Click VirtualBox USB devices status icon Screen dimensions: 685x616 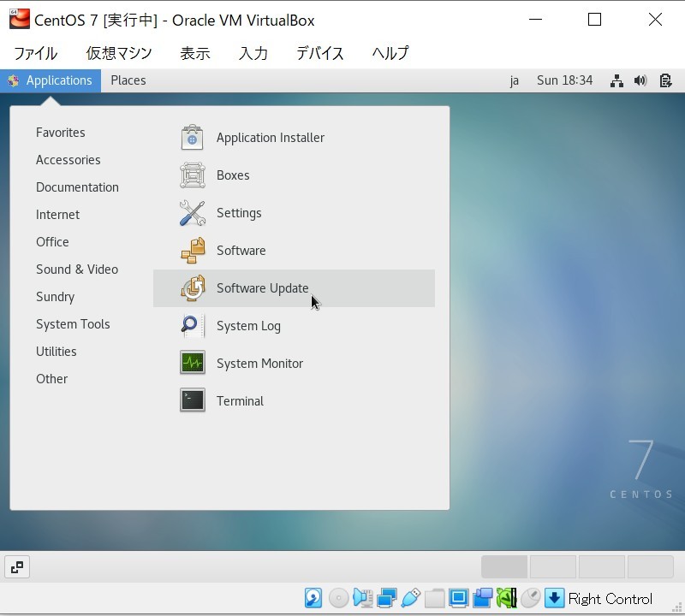(411, 598)
